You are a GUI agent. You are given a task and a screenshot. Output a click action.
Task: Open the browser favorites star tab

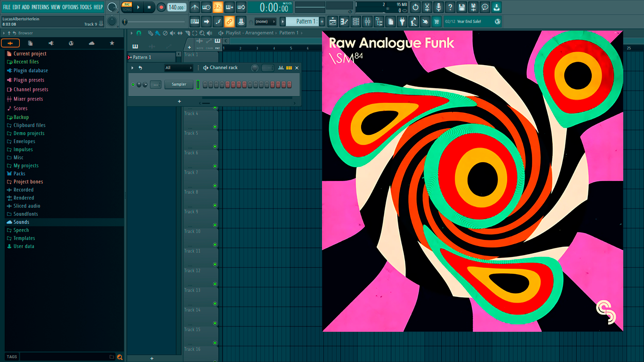tap(112, 43)
